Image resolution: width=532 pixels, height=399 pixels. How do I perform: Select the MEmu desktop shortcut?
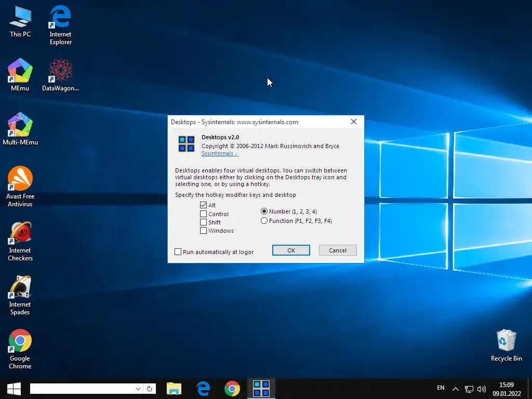[20, 75]
